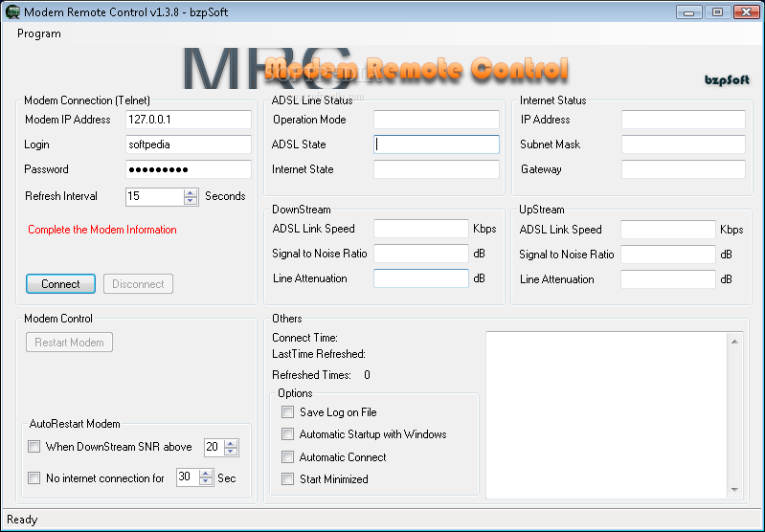Check Save Log on File
765x532 pixels.
[288, 412]
